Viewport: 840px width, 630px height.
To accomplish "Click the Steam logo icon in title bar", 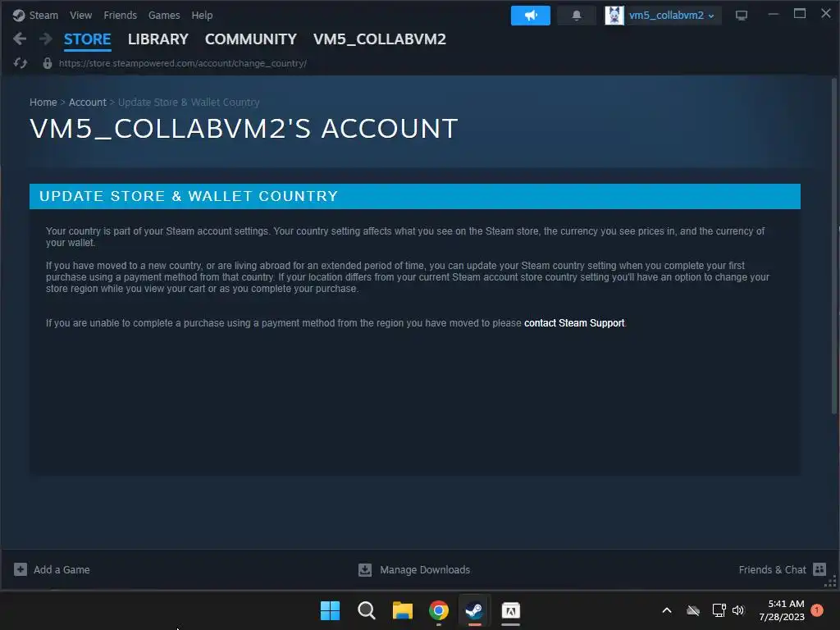I will tap(19, 15).
